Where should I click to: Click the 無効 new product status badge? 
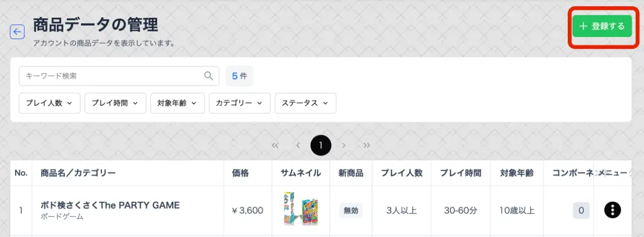click(351, 210)
